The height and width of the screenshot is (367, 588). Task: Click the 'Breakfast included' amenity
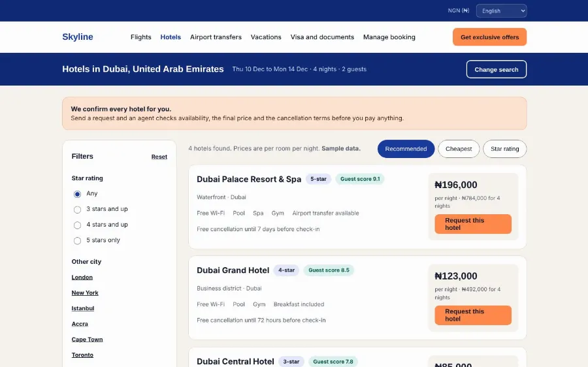(299, 304)
